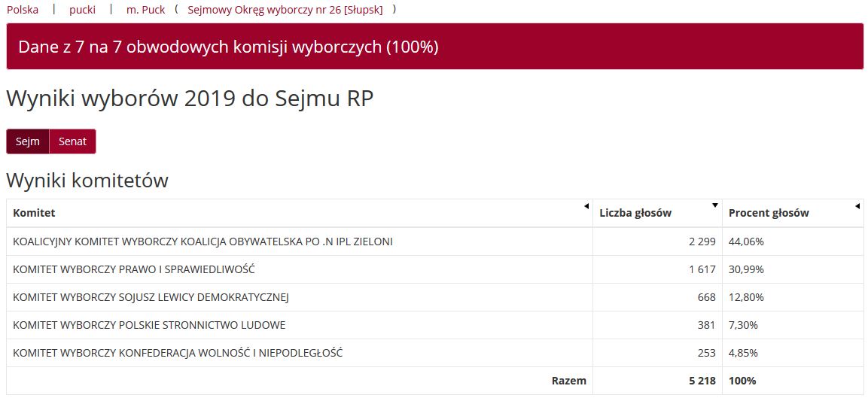Click the sort arrow beside Procent głosów

(x=857, y=206)
